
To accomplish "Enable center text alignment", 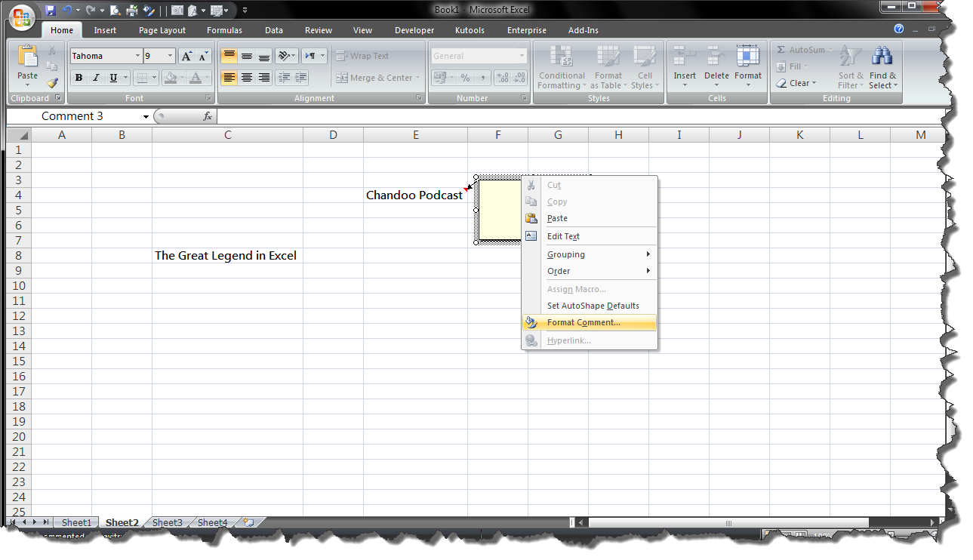I will (246, 78).
